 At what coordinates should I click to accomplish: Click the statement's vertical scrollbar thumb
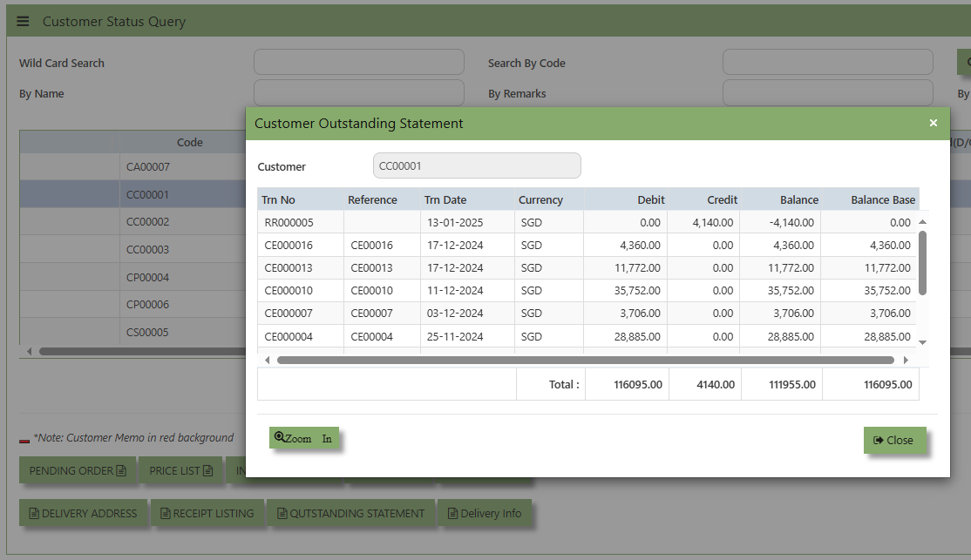[922, 263]
